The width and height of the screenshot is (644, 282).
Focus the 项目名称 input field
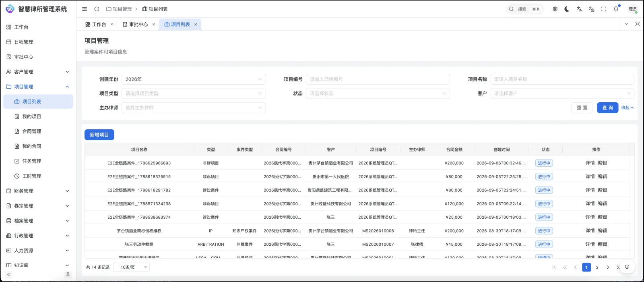click(562, 79)
